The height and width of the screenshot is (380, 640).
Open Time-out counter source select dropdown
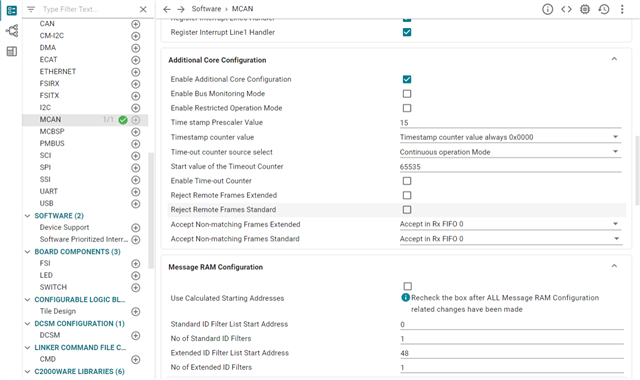point(510,152)
